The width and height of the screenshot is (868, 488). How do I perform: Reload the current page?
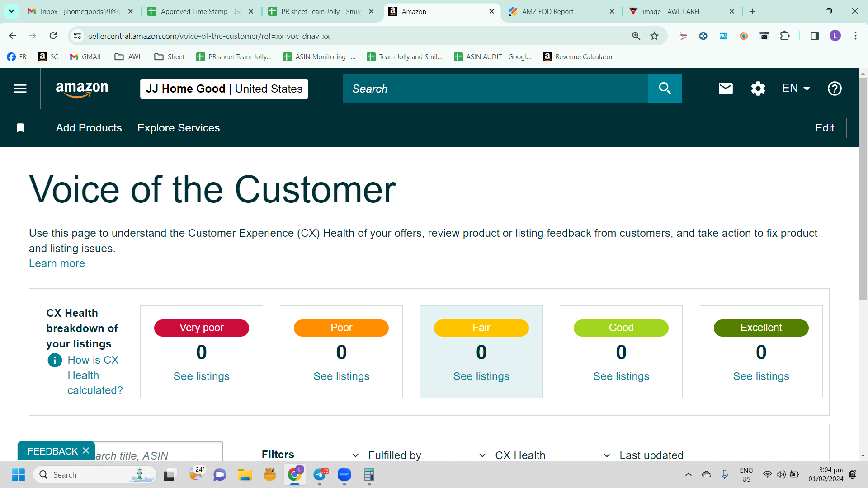[x=53, y=36]
